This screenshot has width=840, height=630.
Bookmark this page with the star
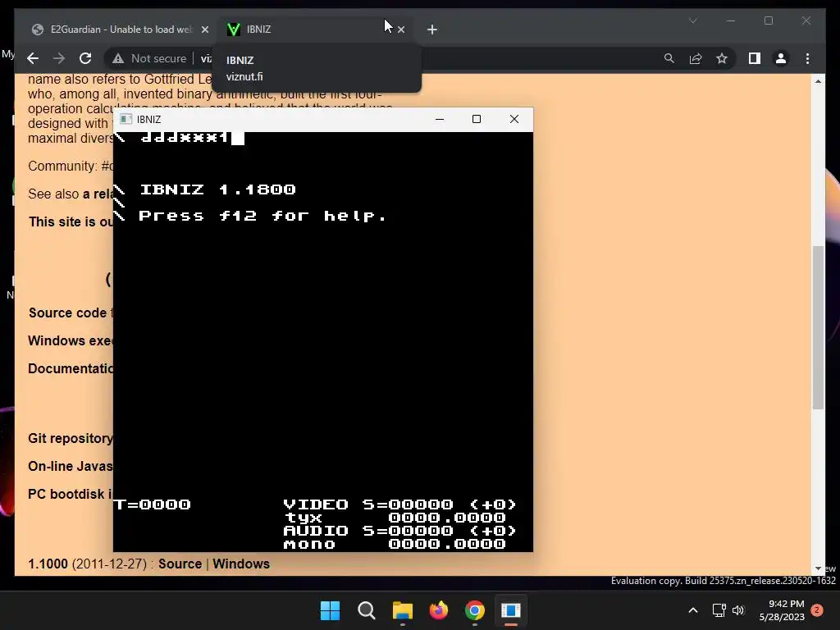tap(722, 58)
